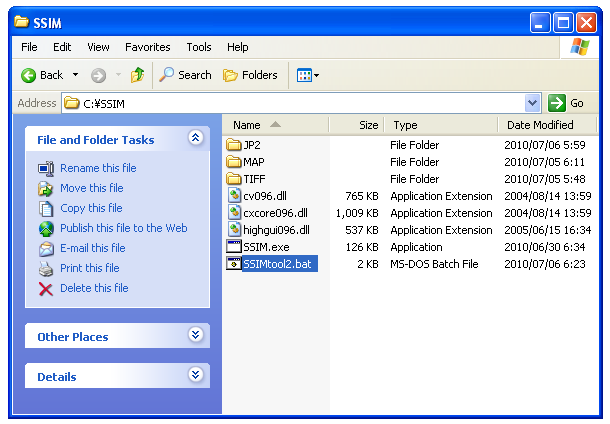Click the cv096.dll file name
Screen dimensions: 610x424
265,196
